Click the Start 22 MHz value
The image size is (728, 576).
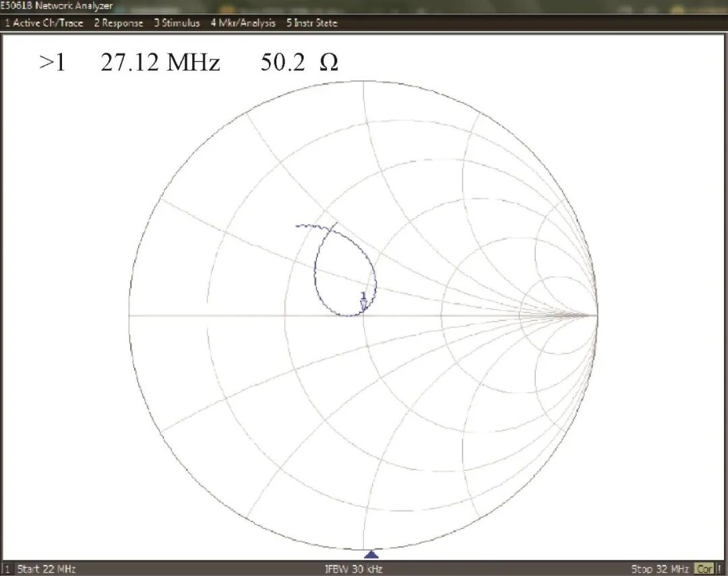47,569
